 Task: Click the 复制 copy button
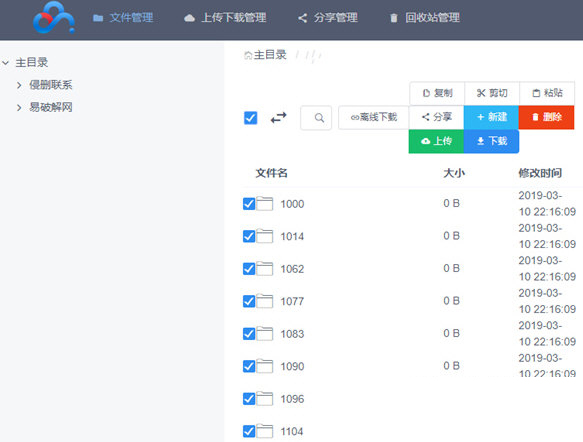437,93
